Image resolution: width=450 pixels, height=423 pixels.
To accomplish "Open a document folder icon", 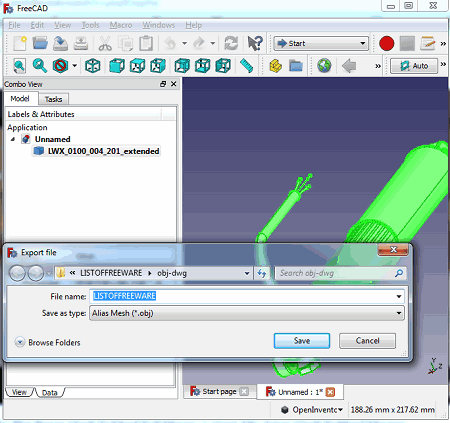I will (40, 44).
